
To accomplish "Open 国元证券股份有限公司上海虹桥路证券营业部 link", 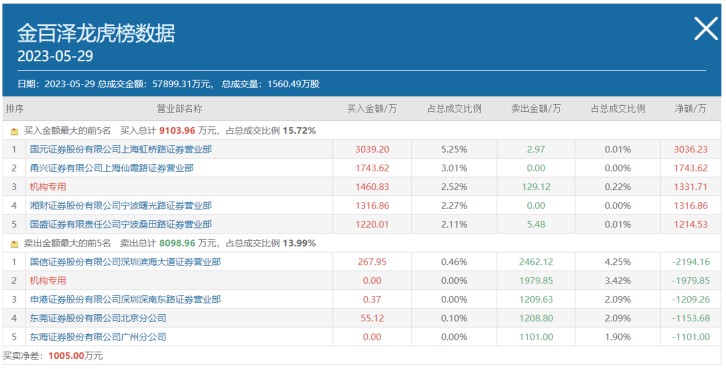I will 121,150.
